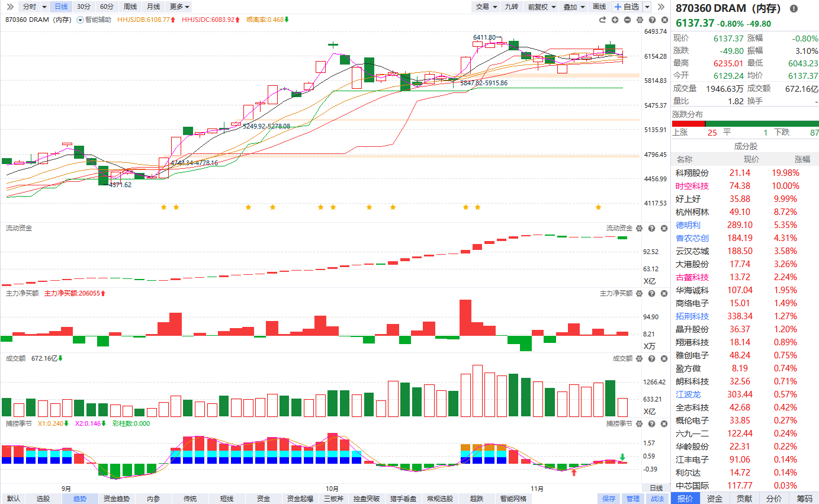Click help icon of 主力净买额 panel
819x504 pixels.
651,293
